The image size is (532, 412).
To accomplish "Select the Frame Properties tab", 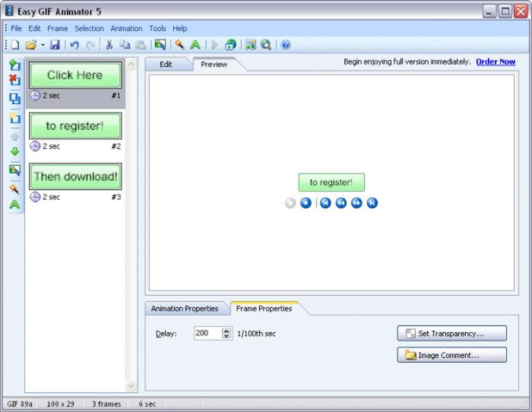I will click(264, 309).
